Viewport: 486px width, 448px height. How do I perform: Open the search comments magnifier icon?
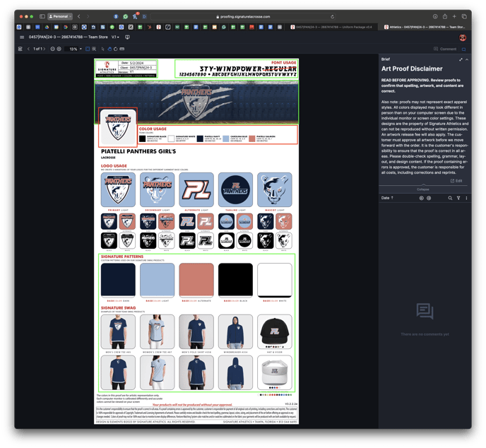pos(450,199)
